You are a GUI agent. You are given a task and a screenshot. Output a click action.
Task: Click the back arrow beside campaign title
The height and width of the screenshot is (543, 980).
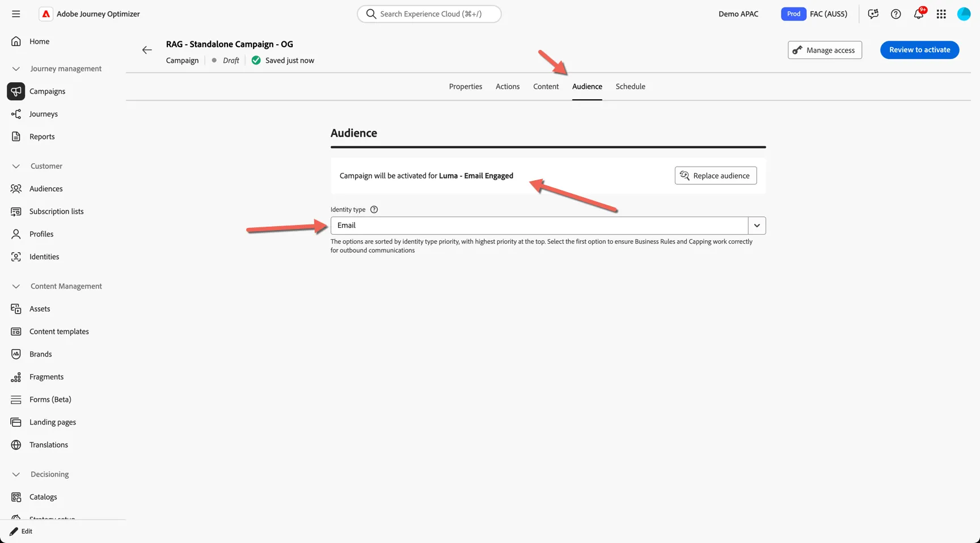[147, 50]
